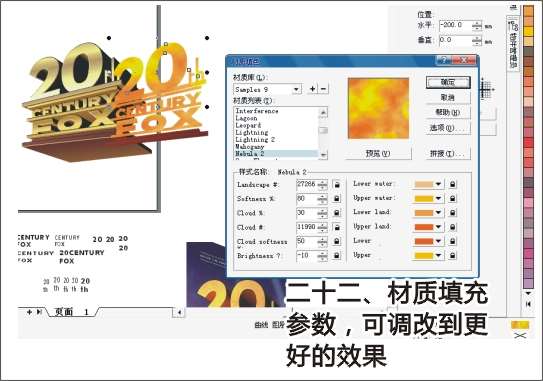The height and width of the screenshot is (381, 543).
Task: Open the Lower land color dropdown
Action: [x=438, y=213]
